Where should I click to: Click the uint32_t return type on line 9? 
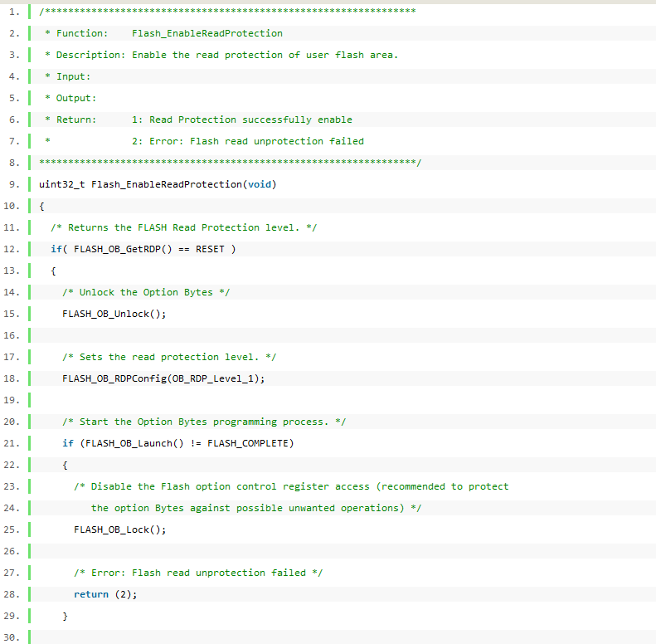62,185
